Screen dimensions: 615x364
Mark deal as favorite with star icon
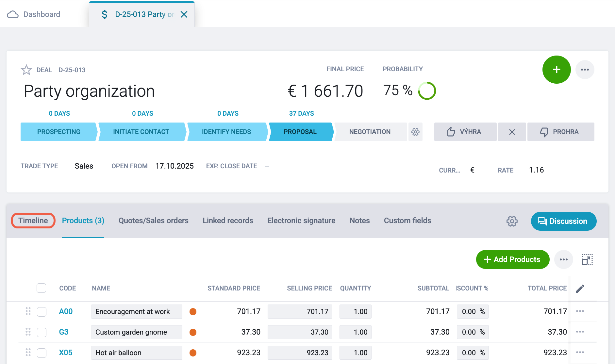pos(26,70)
